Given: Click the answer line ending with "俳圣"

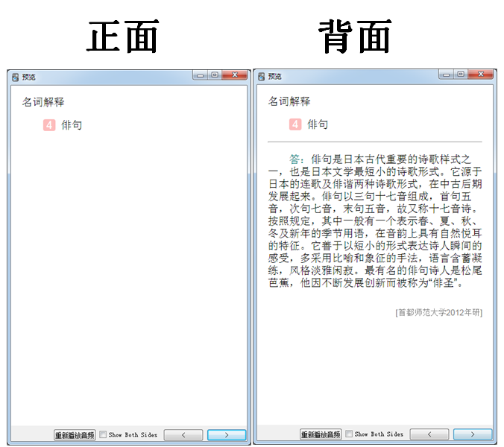Looking at the screenshot, I should pyautogui.click(x=365, y=283).
